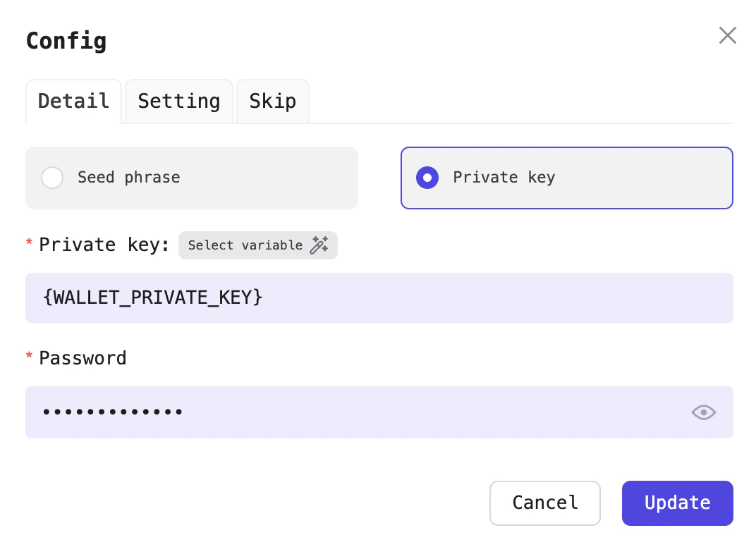
Task: Select the Private key radio button
Action: point(427,178)
